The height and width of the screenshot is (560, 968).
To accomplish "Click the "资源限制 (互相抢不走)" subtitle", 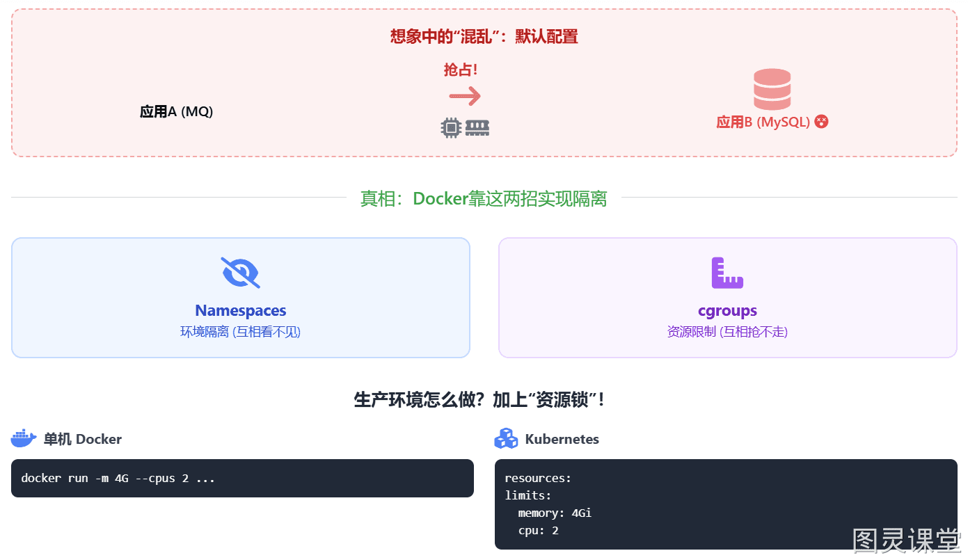I will [727, 332].
